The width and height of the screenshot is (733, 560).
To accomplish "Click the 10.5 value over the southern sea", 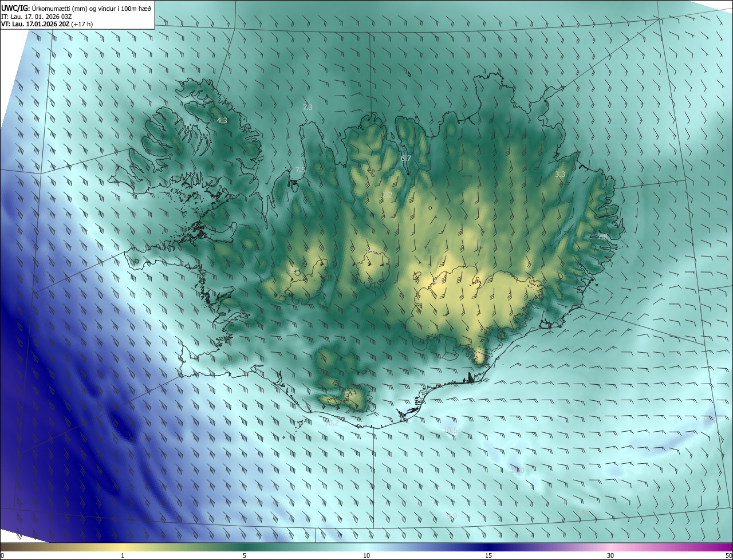I will [x=451, y=431].
